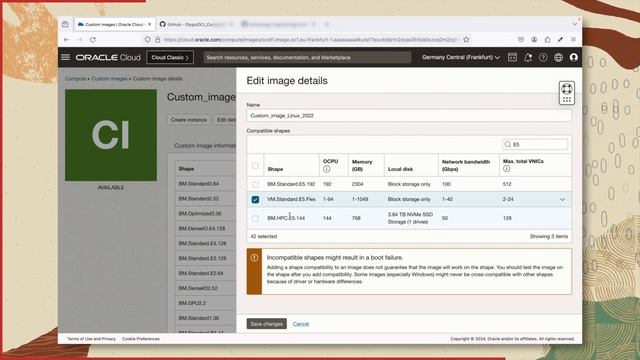Click the AVAILABLE status label under image
The height and width of the screenshot is (360, 640).
111,187
